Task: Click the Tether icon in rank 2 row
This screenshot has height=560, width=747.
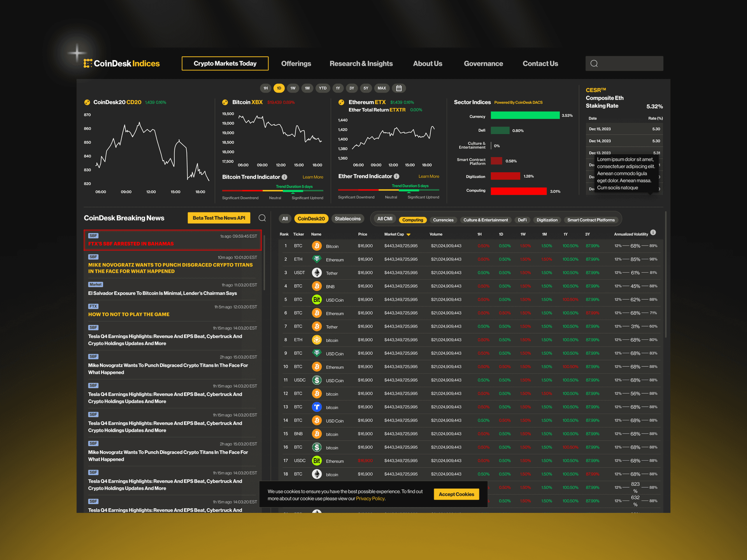Action: (x=317, y=259)
